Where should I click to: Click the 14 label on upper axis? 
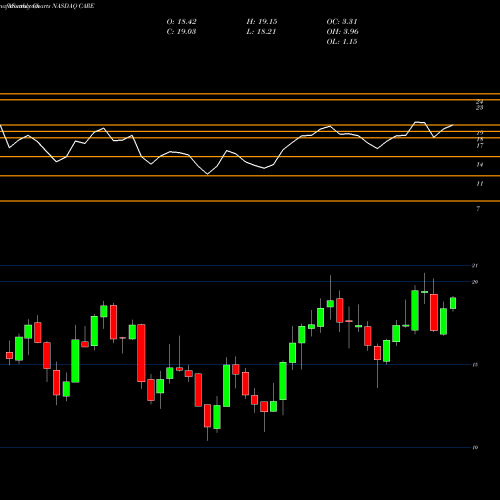point(480,165)
